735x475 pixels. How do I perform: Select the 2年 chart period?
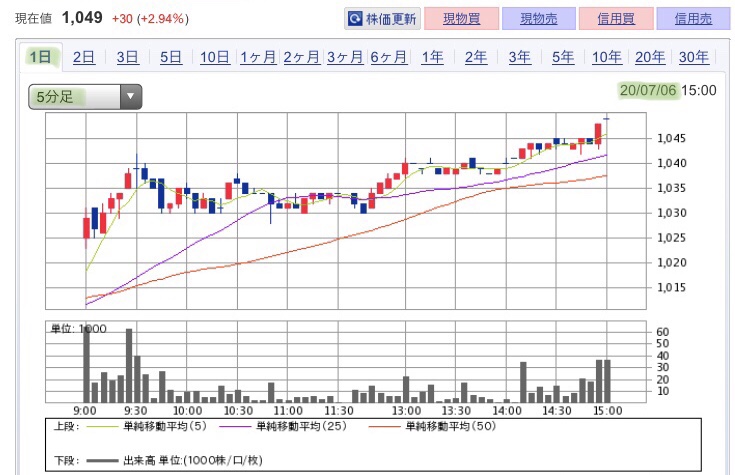tap(476, 57)
